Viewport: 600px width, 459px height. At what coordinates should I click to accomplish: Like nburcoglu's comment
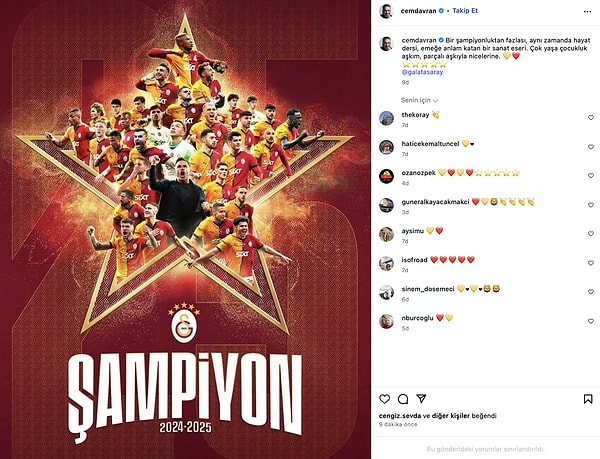point(590,321)
